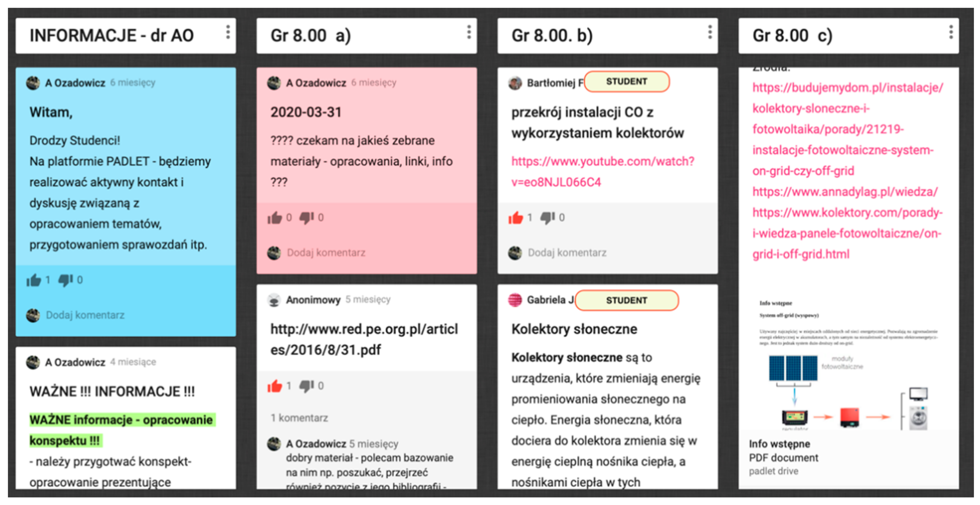This screenshot has width=980, height=505.
Task: Open the annadylag.pl/wiedza link
Action: click(x=845, y=192)
